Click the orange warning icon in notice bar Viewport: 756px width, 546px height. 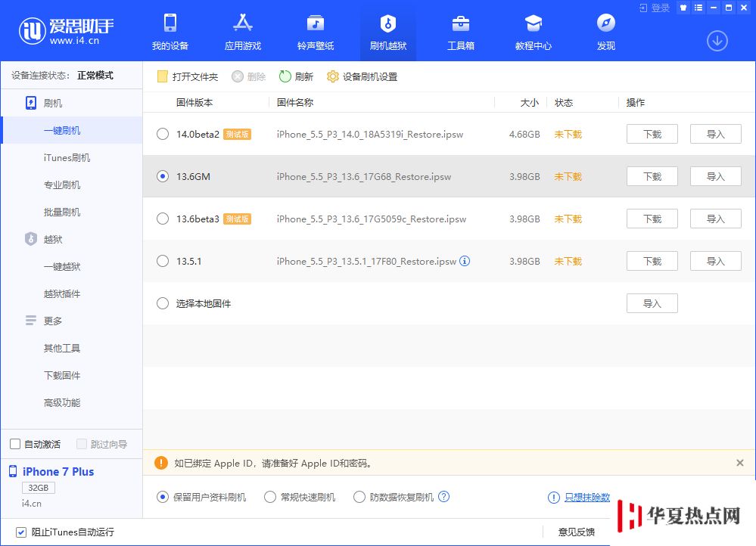coord(161,463)
